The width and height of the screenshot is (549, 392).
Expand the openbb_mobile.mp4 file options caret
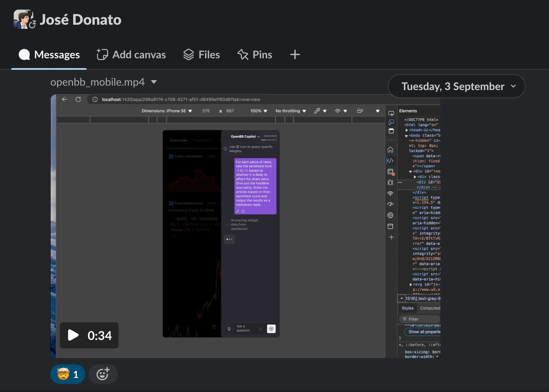[x=154, y=82]
